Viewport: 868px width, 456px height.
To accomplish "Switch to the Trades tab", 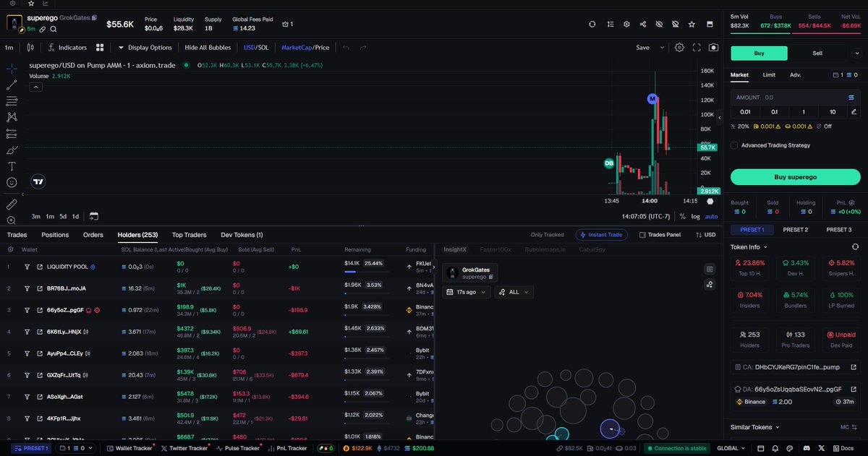I will click(17, 235).
